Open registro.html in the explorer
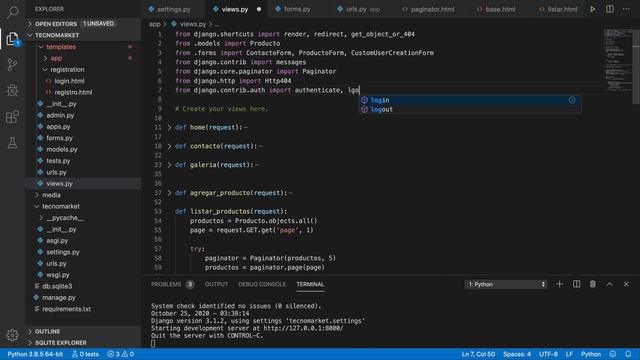 84,92
